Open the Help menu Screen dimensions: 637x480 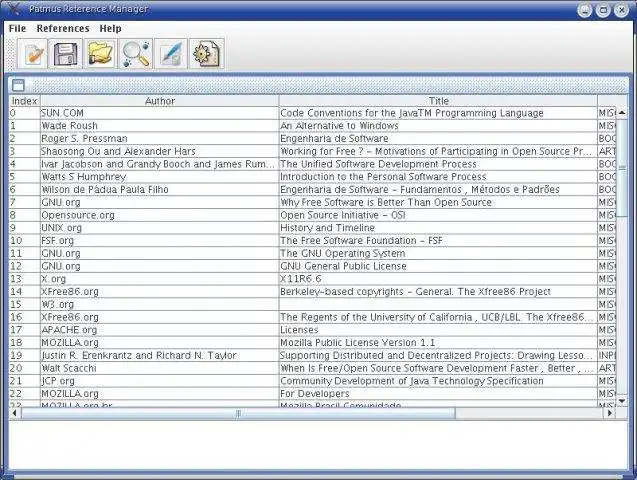click(110, 28)
